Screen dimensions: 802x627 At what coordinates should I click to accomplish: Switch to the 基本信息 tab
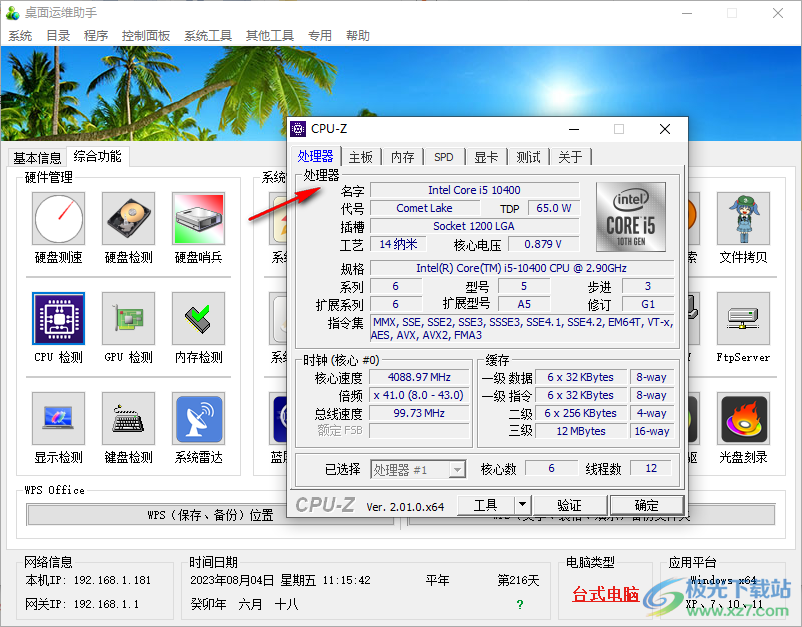[37, 158]
